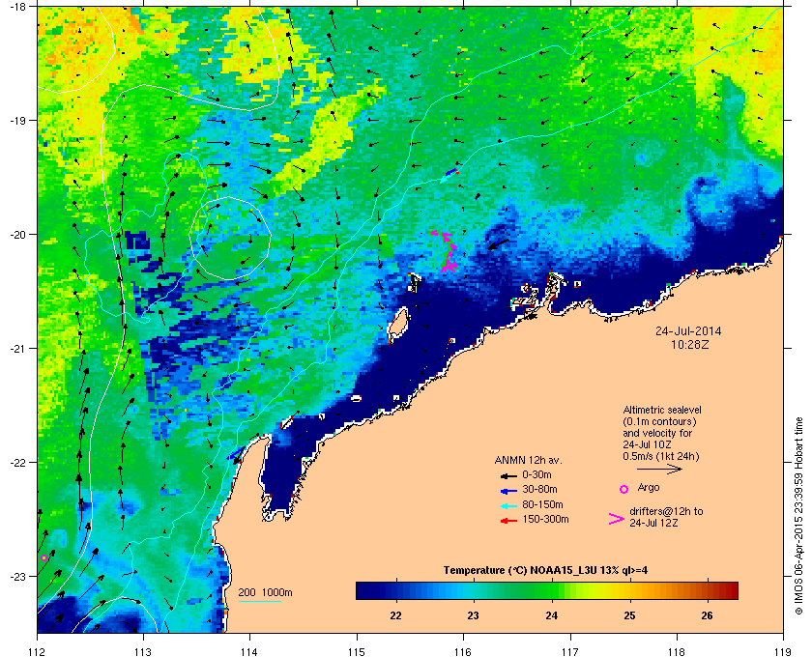Click the IMOS copyright timestamp text
The height and width of the screenshot is (657, 812).
tap(798, 516)
